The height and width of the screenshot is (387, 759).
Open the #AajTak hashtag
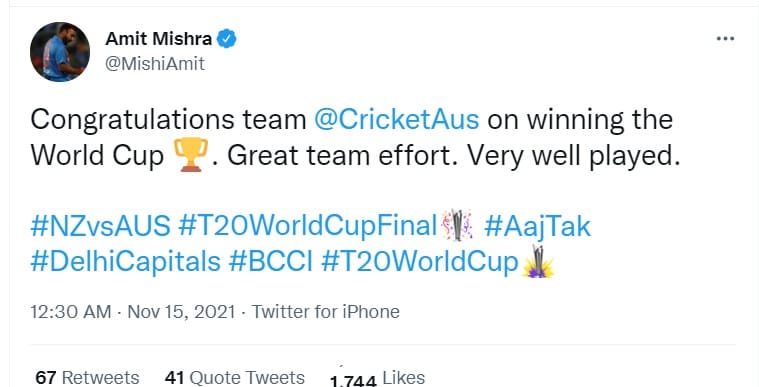[x=537, y=227]
